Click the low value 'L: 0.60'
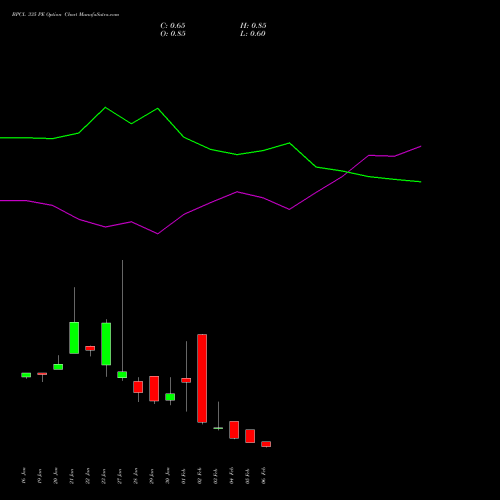This screenshot has height=500, width=500. [253, 34]
